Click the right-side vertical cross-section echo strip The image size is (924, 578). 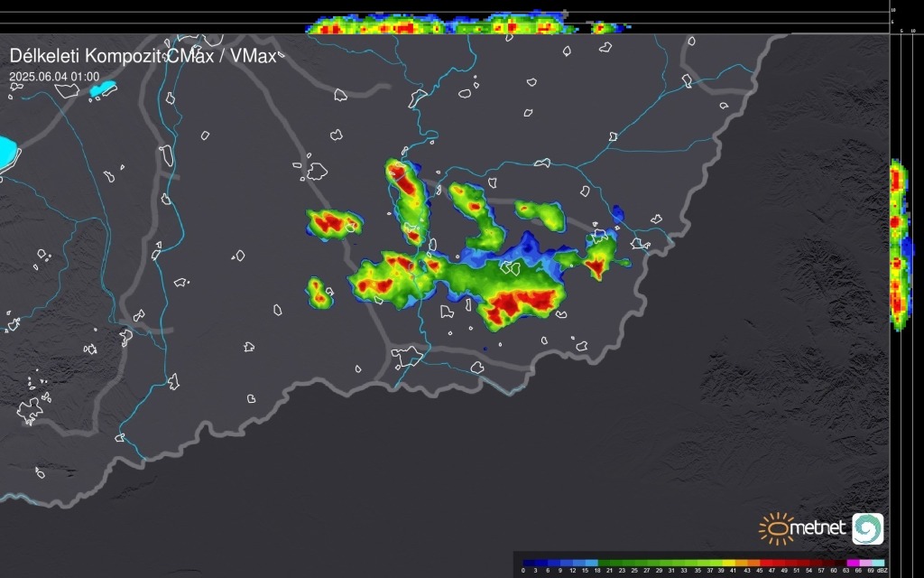click(x=897, y=246)
